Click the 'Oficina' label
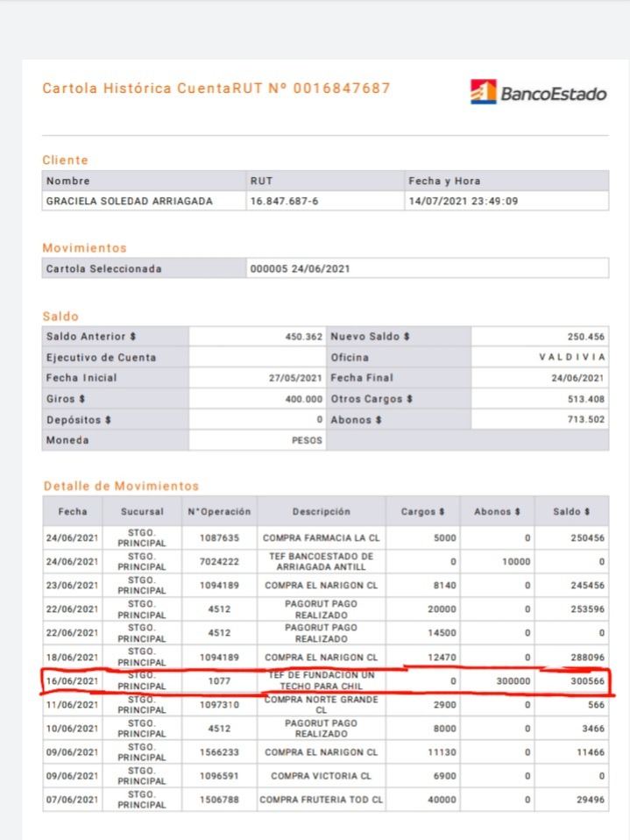The height and width of the screenshot is (840, 630). click(x=350, y=358)
